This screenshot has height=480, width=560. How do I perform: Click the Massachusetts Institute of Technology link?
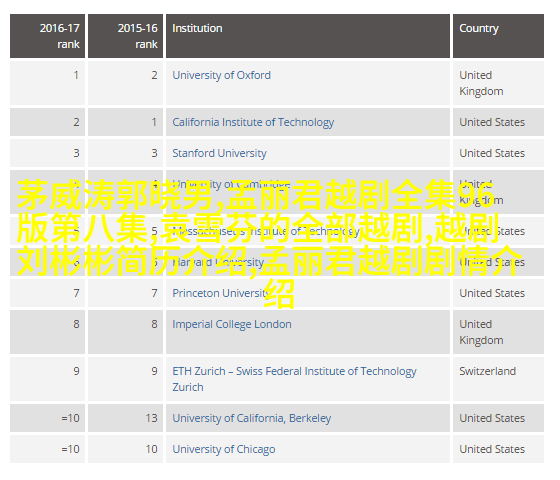pyautogui.click(x=266, y=231)
